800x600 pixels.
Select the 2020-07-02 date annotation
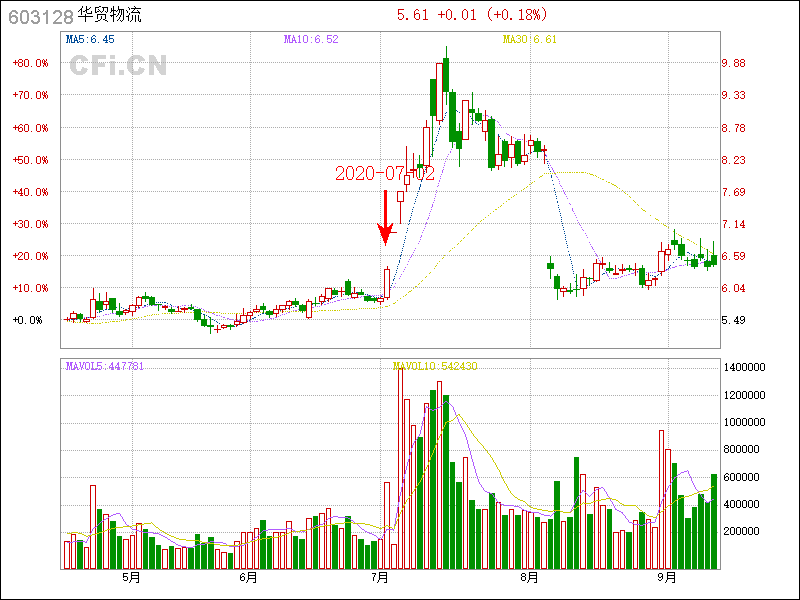pos(384,173)
